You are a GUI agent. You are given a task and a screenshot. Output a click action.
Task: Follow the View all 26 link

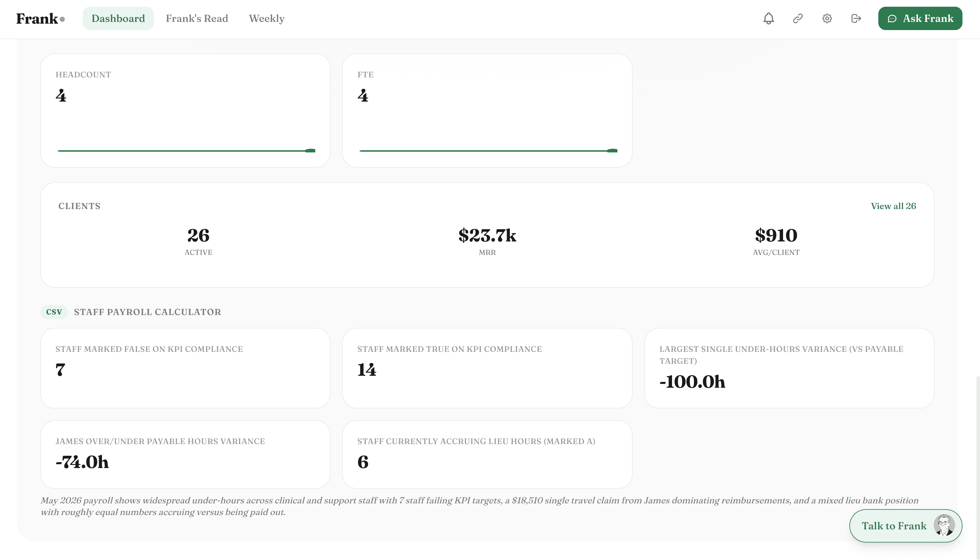pyautogui.click(x=894, y=206)
